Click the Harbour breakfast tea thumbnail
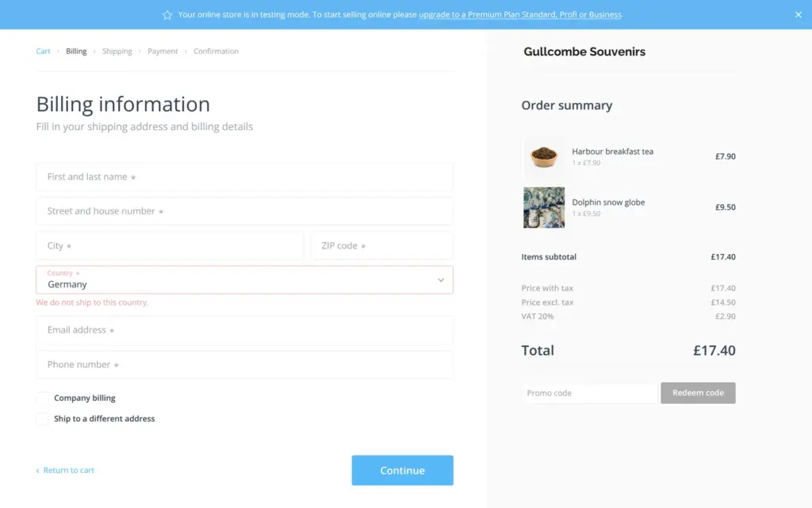Image resolution: width=812 pixels, height=508 pixels. pos(544,156)
